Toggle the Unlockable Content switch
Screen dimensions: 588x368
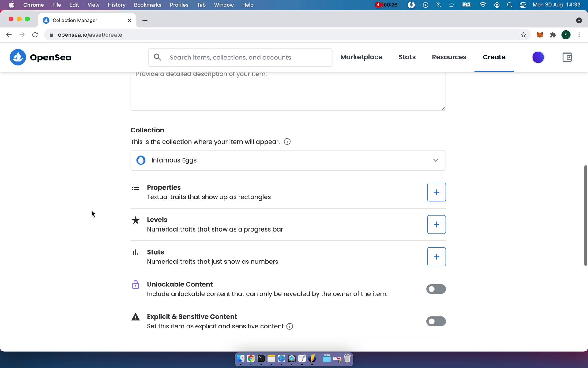tap(436, 289)
